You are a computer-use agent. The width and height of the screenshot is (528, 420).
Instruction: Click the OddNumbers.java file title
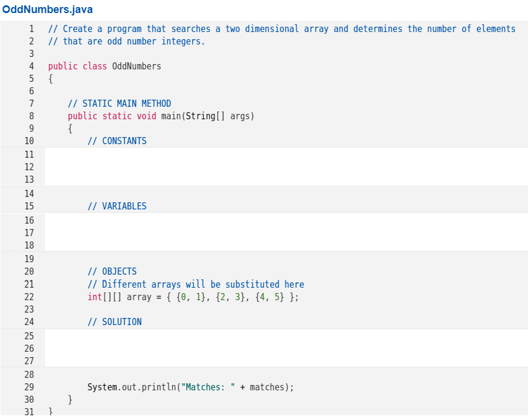[x=48, y=9]
